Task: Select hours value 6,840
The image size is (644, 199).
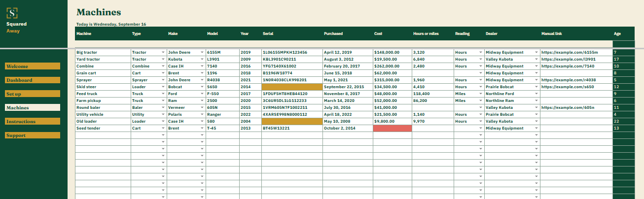Action: [x=432, y=59]
